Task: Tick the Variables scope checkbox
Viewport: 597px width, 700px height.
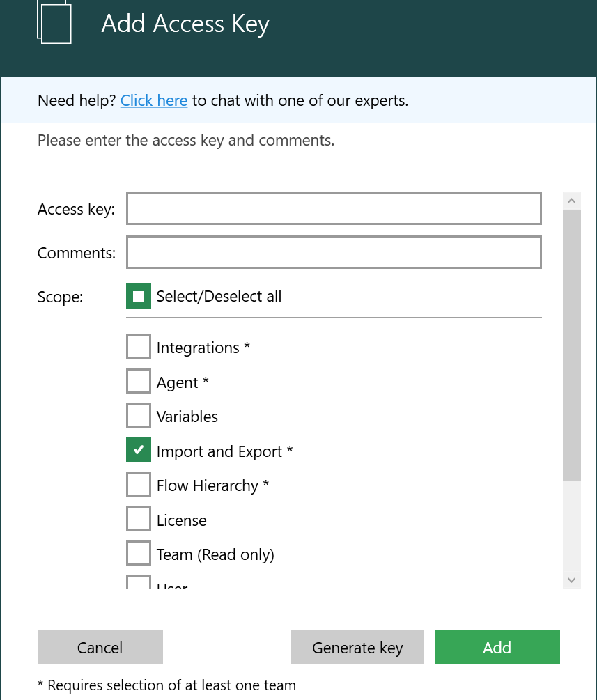Action: click(x=139, y=415)
